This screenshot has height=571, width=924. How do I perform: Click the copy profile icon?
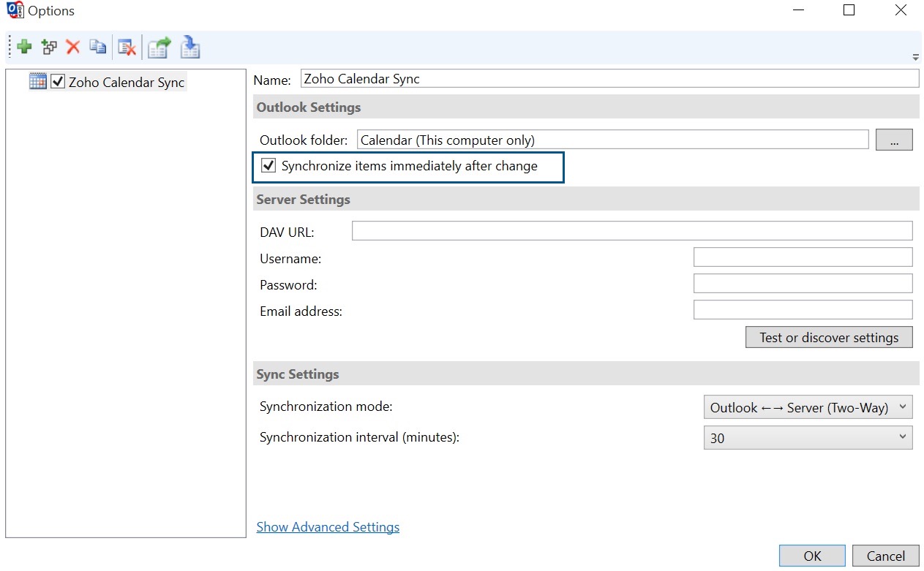(x=97, y=48)
